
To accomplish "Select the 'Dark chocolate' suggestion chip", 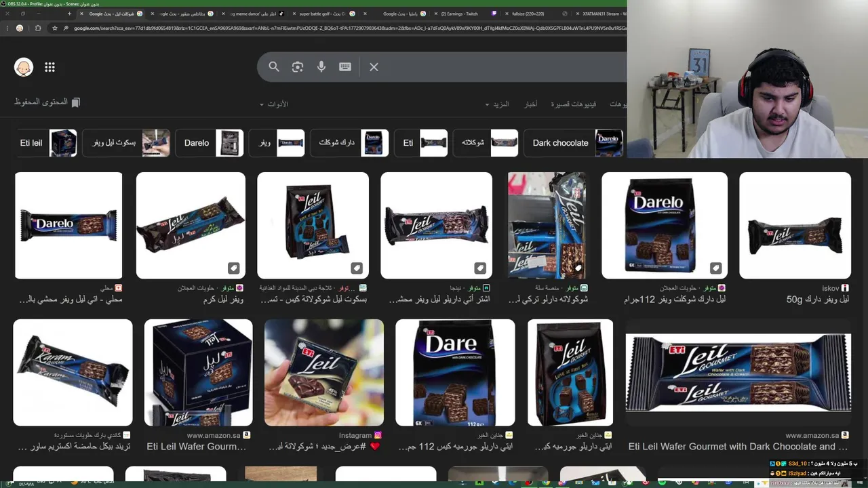I will click(x=573, y=143).
